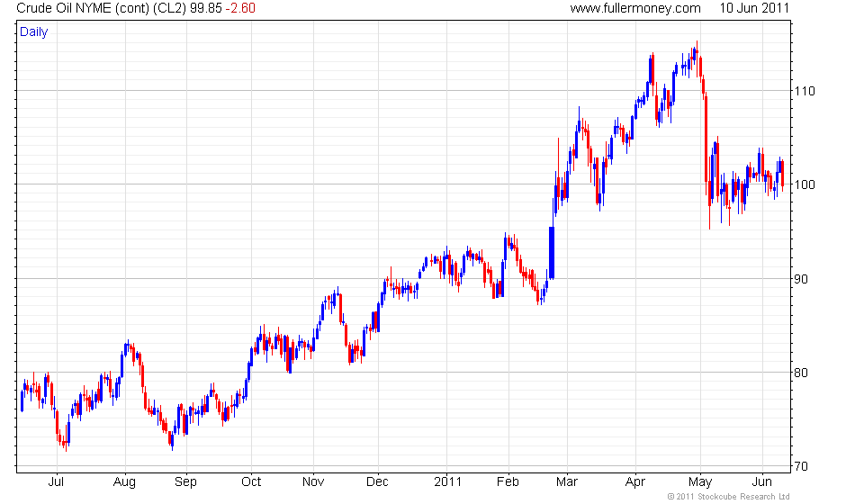Click the tall blue late-February breakout candle
Screen dimensions: 864x504
(552, 252)
